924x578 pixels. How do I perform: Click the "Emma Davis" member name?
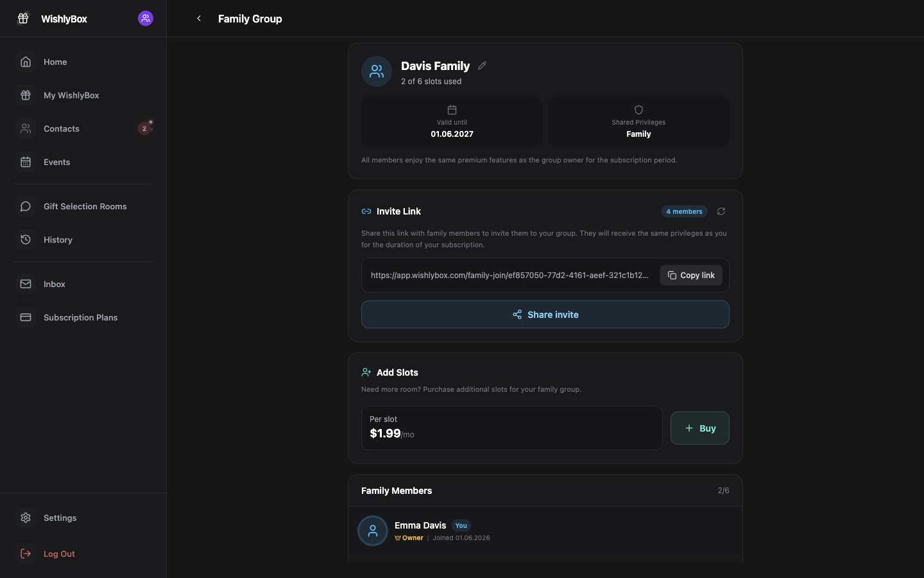tap(420, 525)
